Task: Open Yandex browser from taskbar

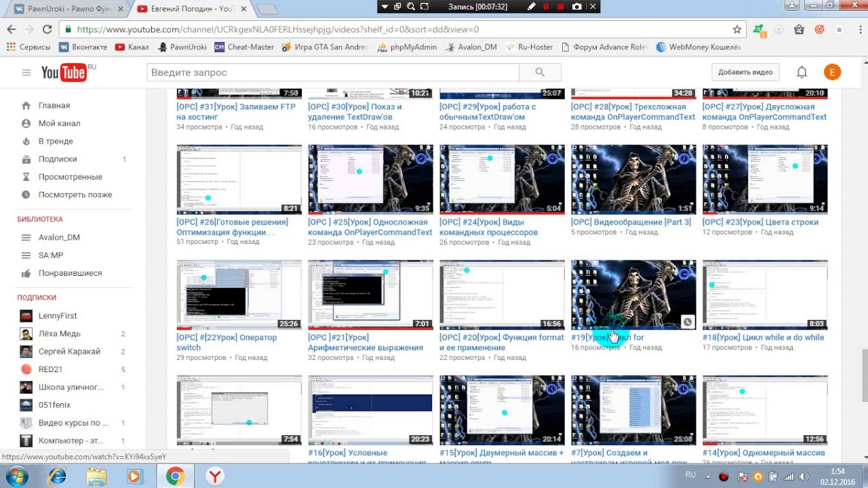Action: pyautogui.click(x=214, y=476)
